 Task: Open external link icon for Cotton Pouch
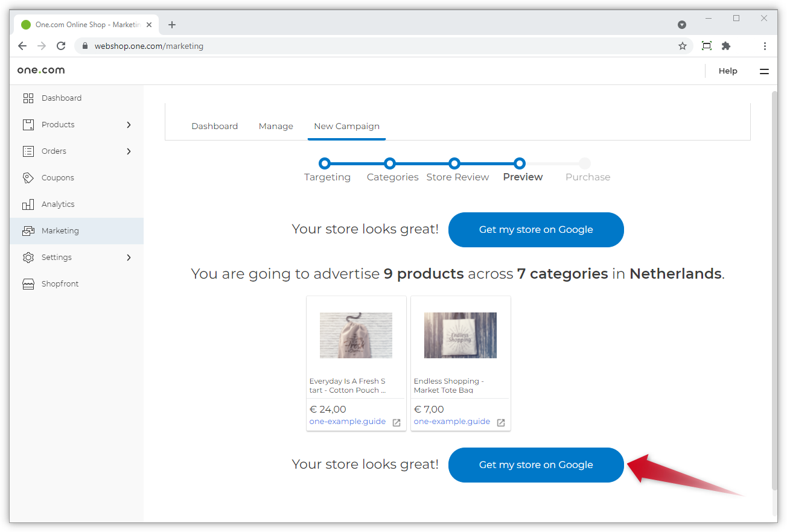[397, 423]
